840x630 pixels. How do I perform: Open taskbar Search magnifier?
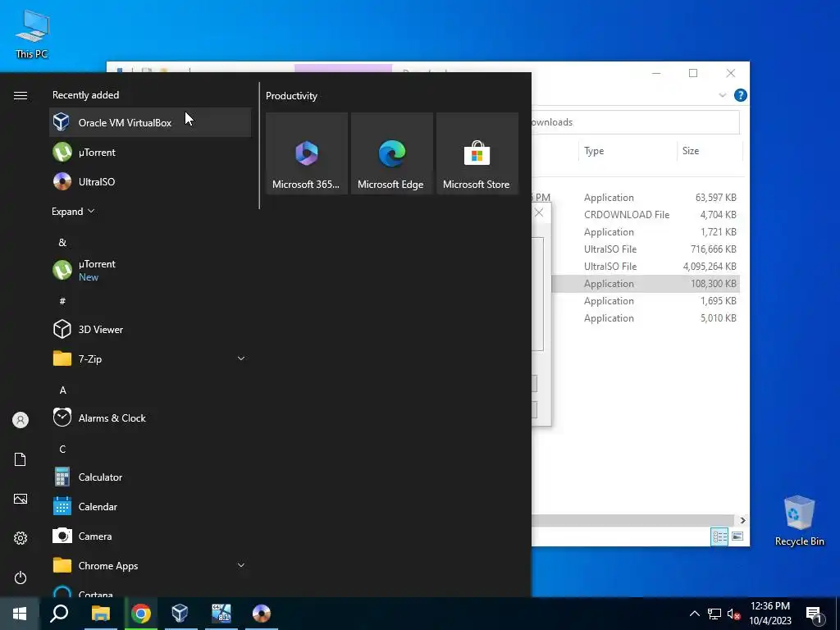59,614
